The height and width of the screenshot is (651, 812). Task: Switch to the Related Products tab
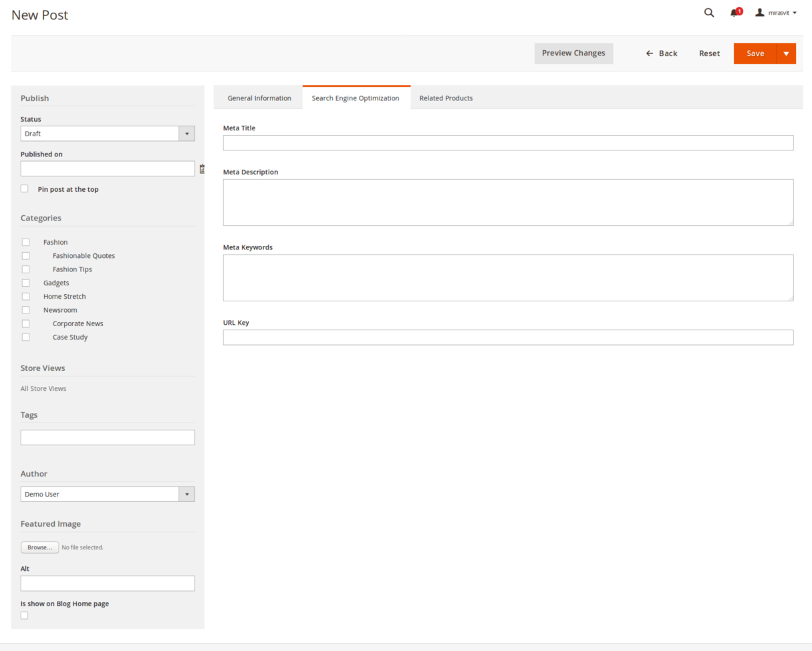tap(445, 98)
